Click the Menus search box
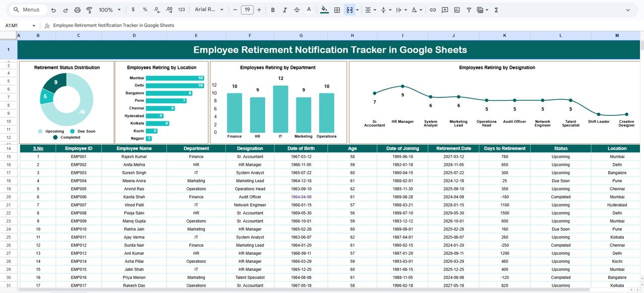The image size is (644, 293). [28, 10]
